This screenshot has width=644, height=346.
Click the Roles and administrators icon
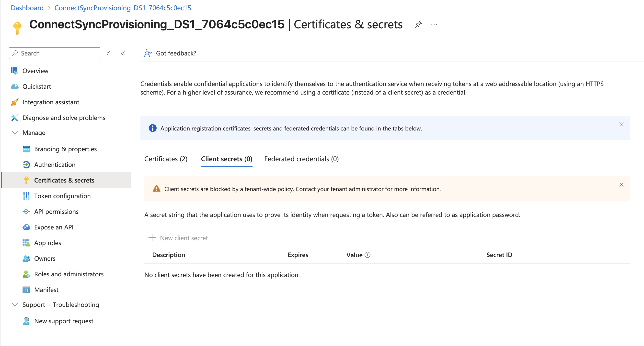point(26,274)
